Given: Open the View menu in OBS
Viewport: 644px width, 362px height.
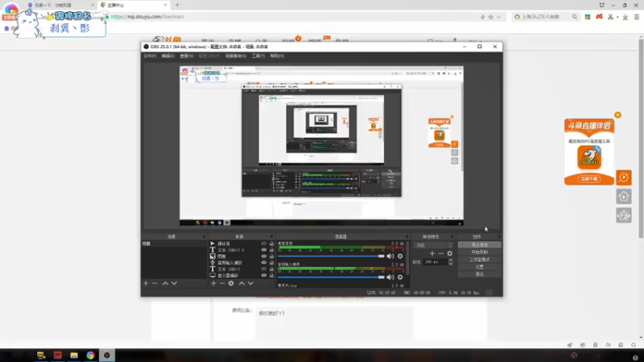Looking at the screenshot, I should (187, 56).
